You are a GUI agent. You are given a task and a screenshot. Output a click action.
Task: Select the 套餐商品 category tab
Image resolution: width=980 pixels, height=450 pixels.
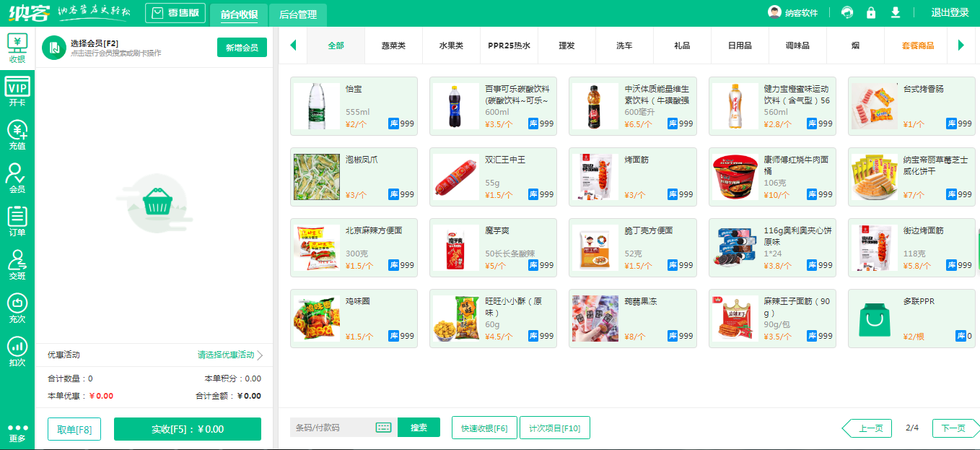point(918,46)
